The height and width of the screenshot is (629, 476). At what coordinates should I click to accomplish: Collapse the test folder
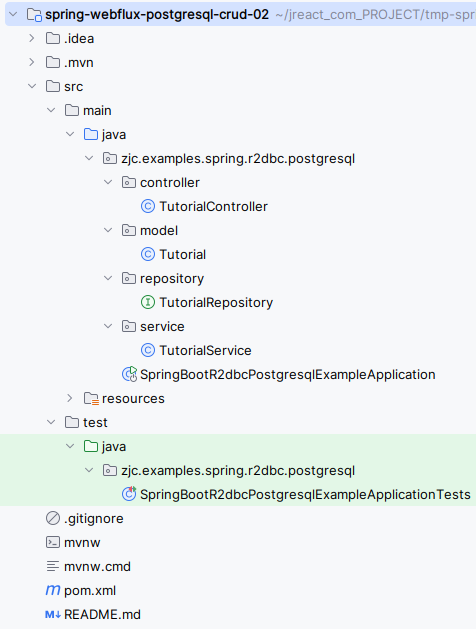coord(51,422)
